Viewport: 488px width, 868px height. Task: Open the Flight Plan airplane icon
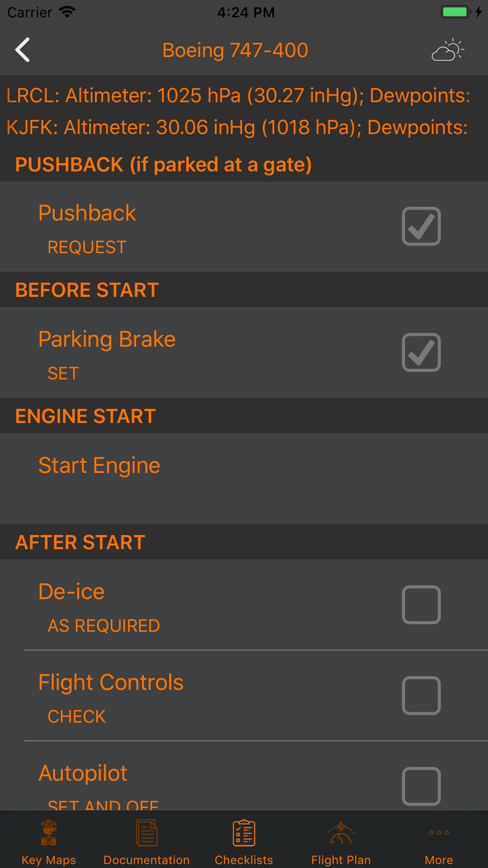click(341, 833)
